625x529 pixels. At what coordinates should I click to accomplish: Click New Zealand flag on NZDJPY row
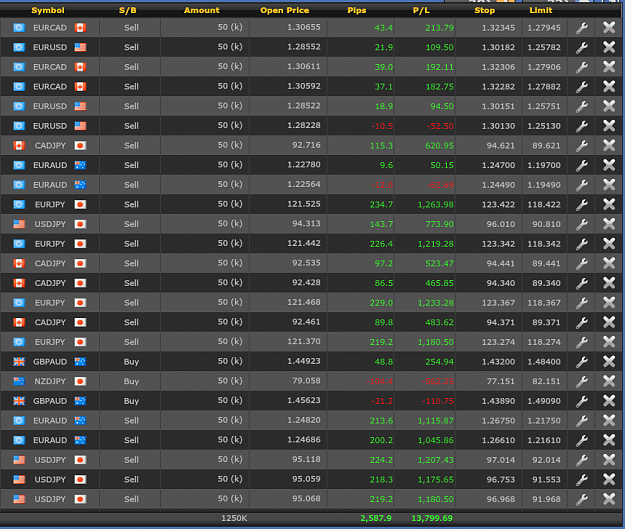coord(19,382)
